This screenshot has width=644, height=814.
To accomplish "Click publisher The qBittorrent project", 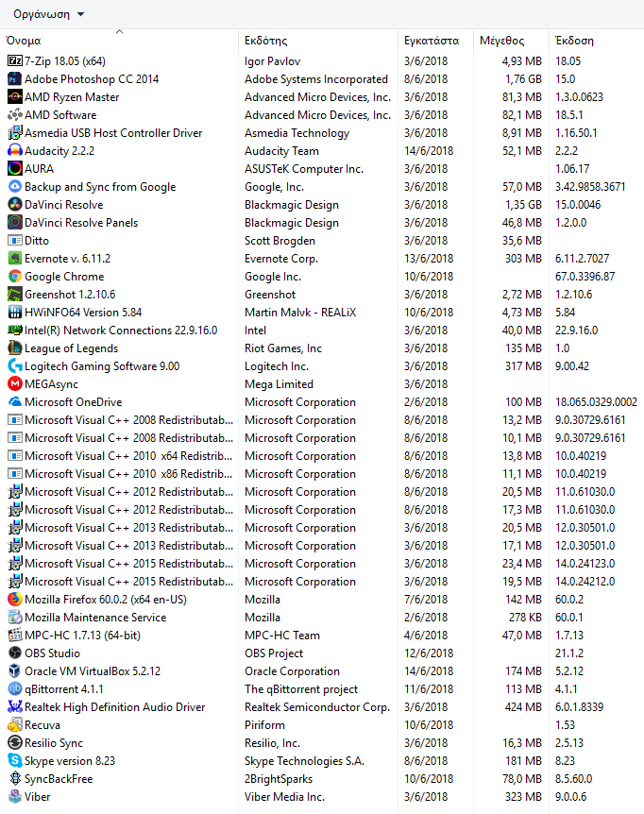I will click(301, 689).
